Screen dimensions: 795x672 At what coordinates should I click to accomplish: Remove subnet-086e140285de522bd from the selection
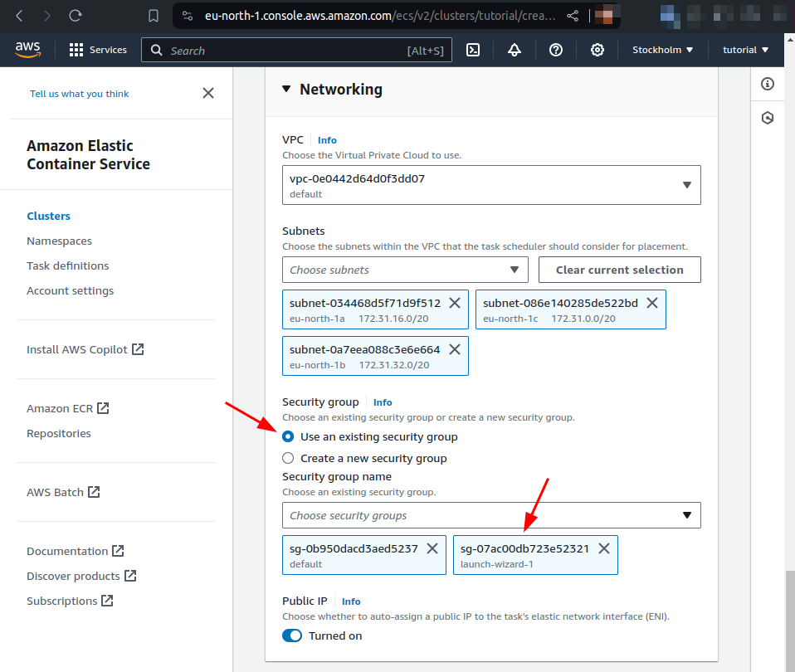pos(652,303)
